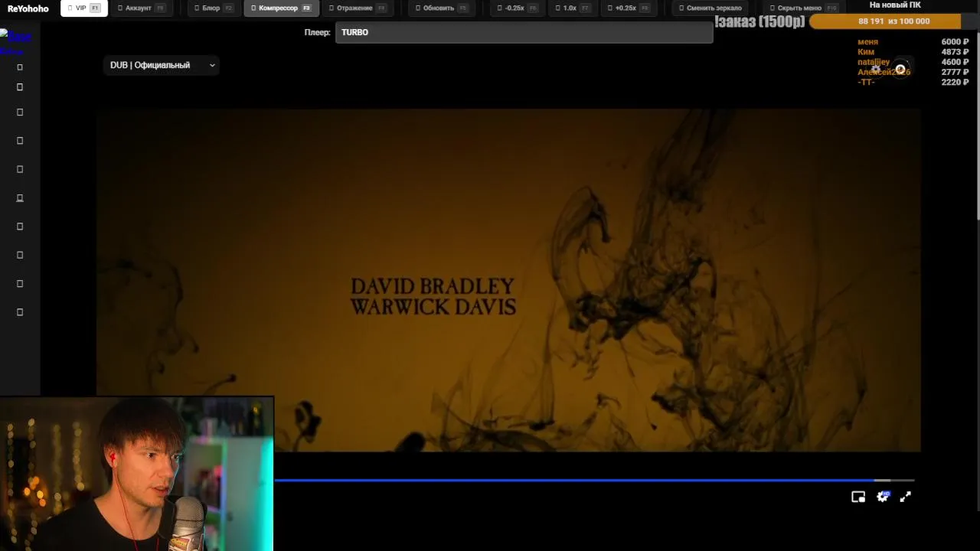The width and height of the screenshot is (980, 551).
Task: Click Сменить зеркало button
Action: click(x=710, y=8)
